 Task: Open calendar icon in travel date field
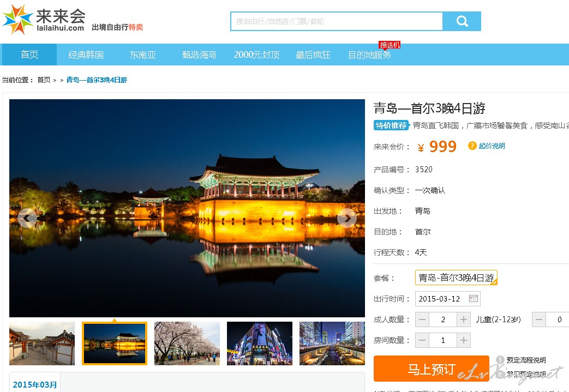[x=473, y=299]
